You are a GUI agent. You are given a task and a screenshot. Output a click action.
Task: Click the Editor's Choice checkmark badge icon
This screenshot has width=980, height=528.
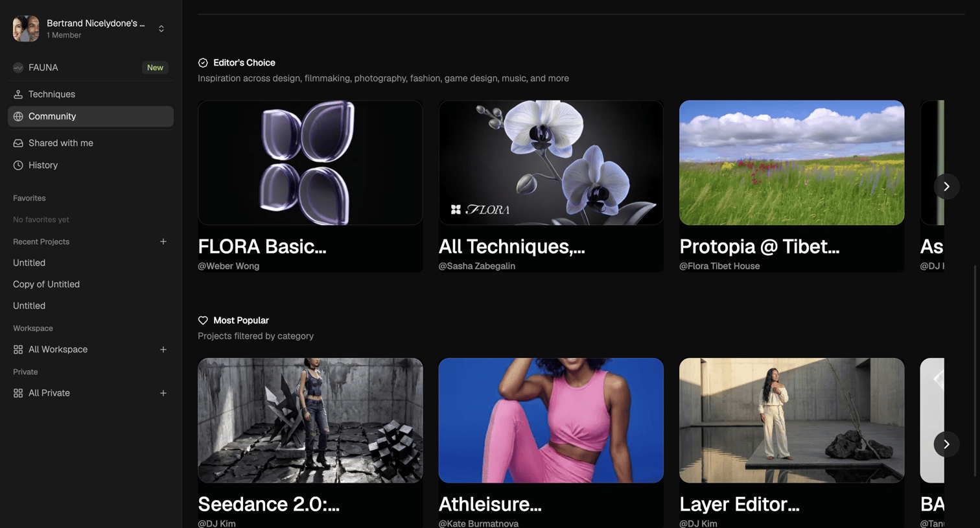pos(203,63)
